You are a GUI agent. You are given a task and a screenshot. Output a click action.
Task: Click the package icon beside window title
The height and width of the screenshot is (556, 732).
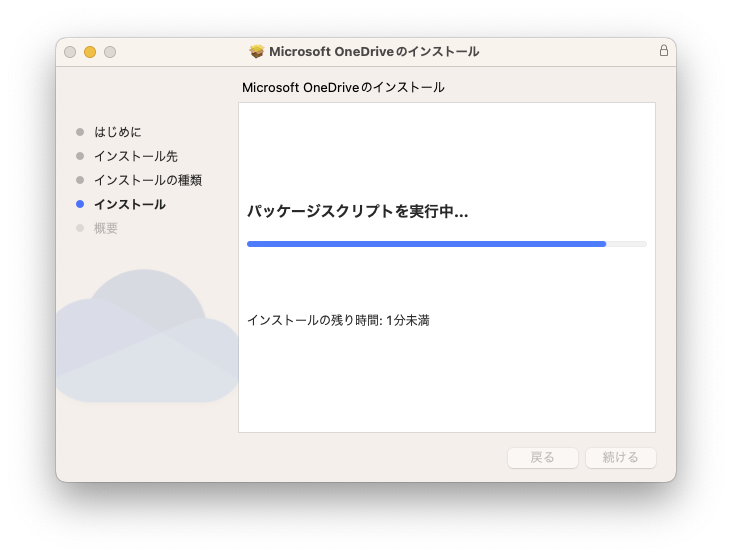(x=256, y=51)
